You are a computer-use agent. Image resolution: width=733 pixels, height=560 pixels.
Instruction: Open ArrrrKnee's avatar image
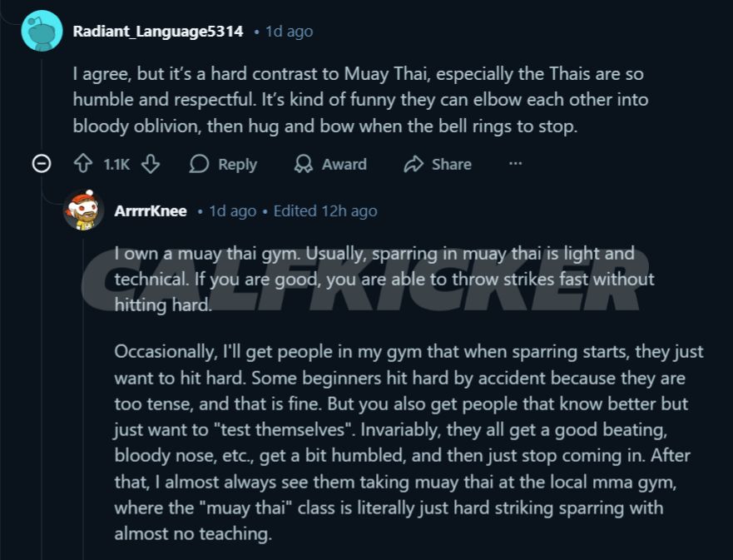tap(83, 211)
